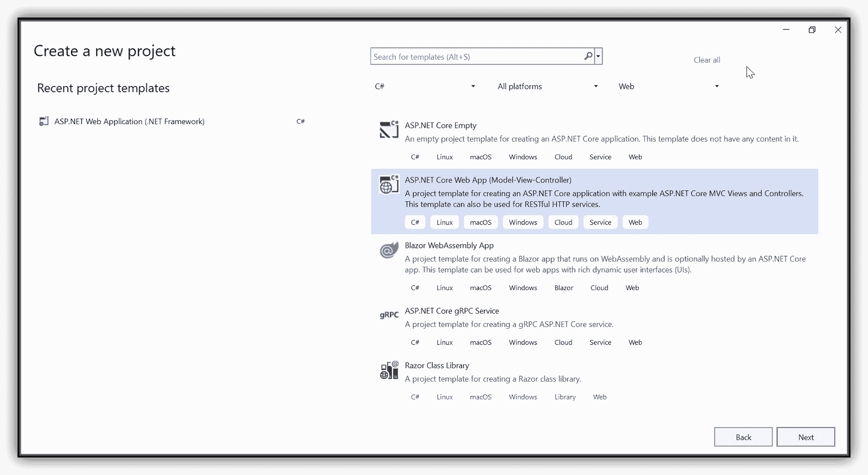Image resolution: width=868 pixels, height=475 pixels.
Task: Select Blazor WebAssembly App template title
Action: pyautogui.click(x=449, y=246)
